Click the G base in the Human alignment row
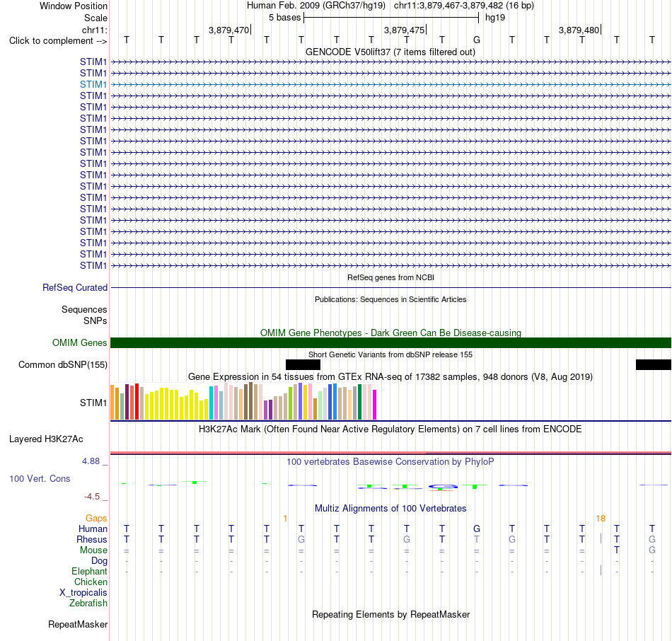672x641 pixels. 477,529
